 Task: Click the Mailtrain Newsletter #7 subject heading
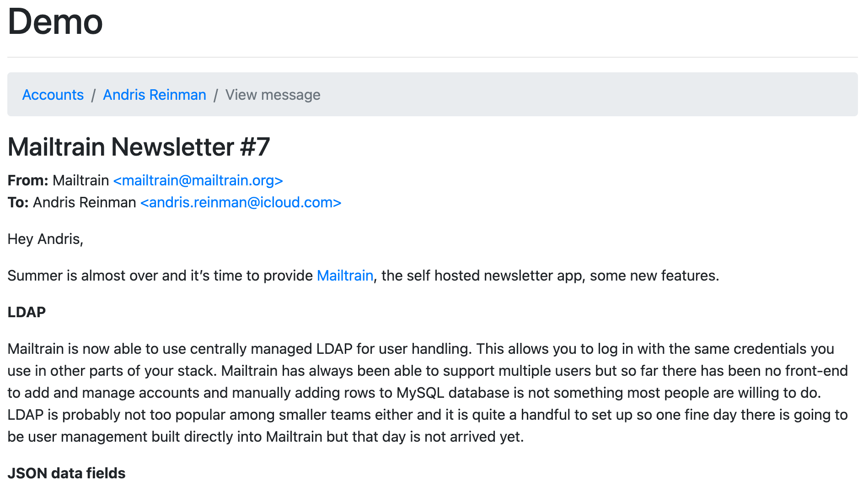pos(139,147)
